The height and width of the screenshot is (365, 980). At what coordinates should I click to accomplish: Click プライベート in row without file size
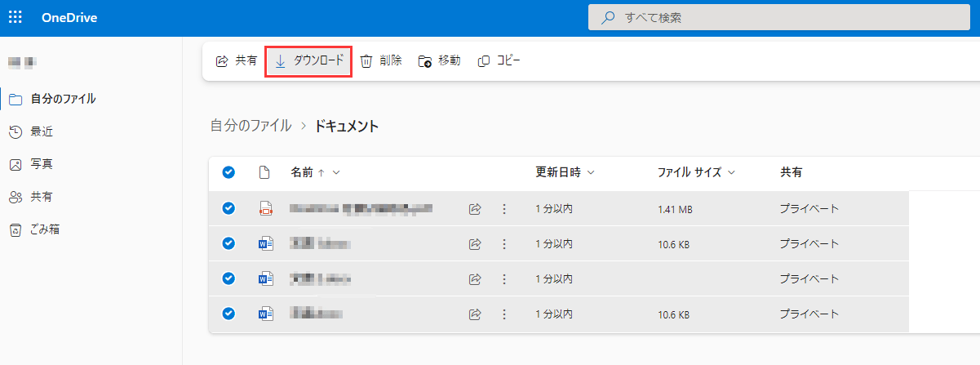click(809, 278)
